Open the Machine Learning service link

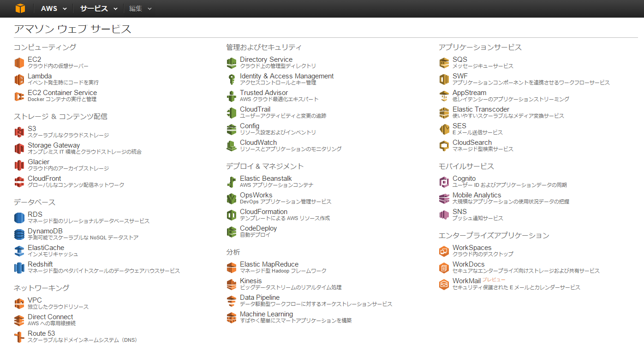(x=267, y=314)
